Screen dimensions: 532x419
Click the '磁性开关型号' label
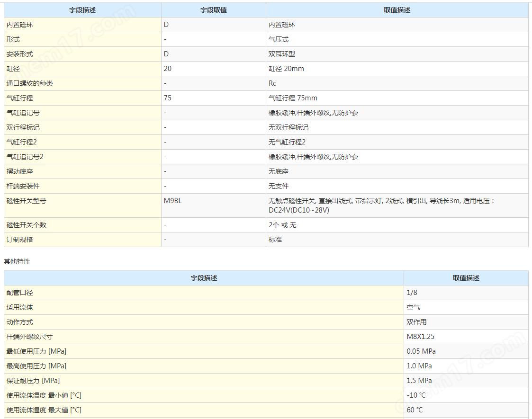click(x=26, y=201)
